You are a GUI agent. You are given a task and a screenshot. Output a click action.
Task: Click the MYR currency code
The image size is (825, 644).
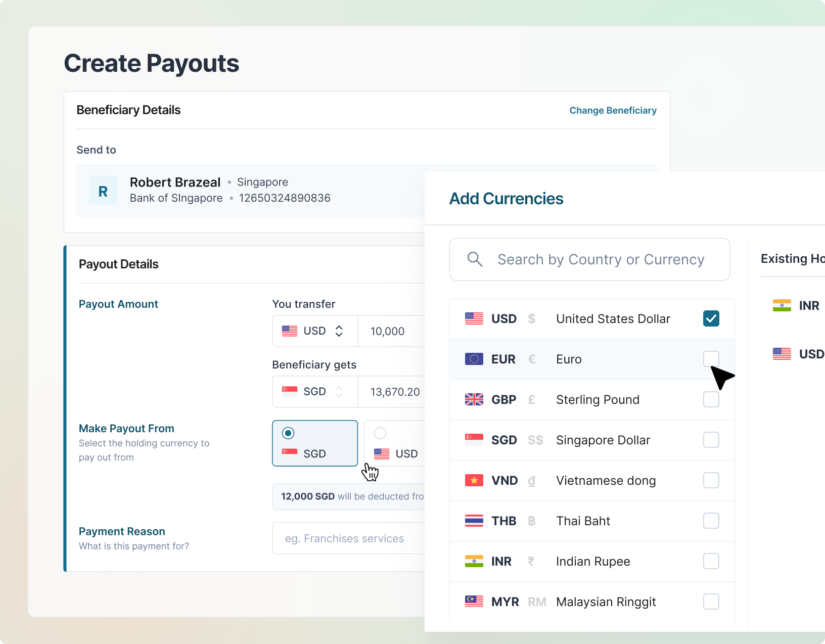point(505,602)
